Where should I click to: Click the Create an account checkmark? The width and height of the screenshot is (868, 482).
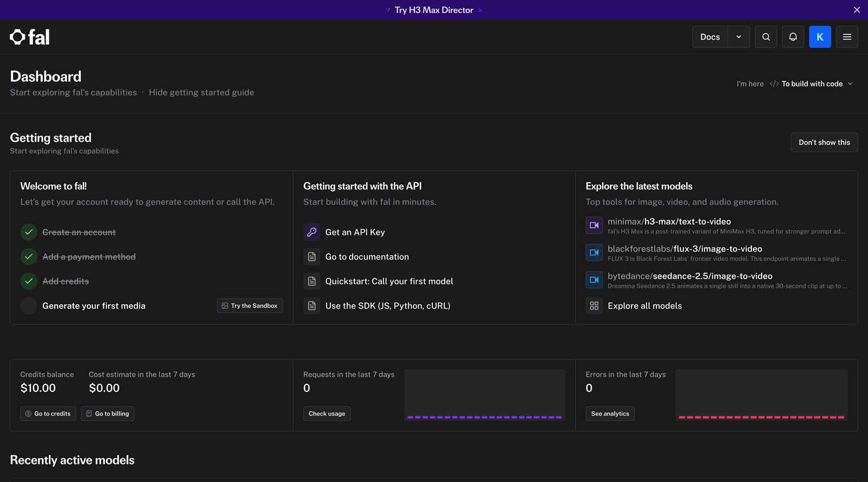(29, 232)
